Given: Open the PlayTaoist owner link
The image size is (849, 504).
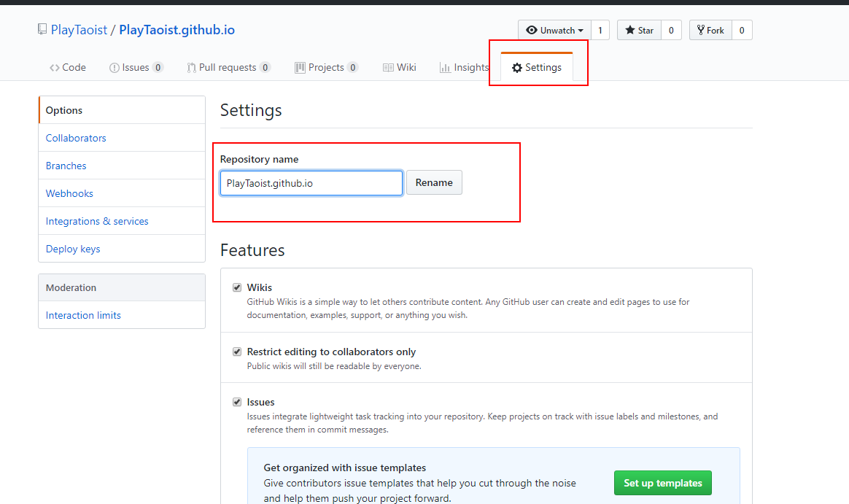Looking at the screenshot, I should (79, 30).
